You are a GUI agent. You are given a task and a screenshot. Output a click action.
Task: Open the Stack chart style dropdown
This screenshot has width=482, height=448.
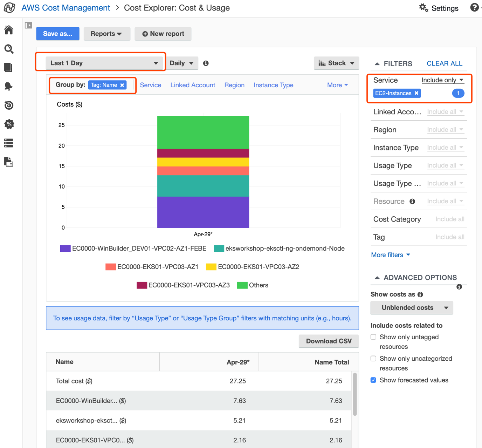336,63
